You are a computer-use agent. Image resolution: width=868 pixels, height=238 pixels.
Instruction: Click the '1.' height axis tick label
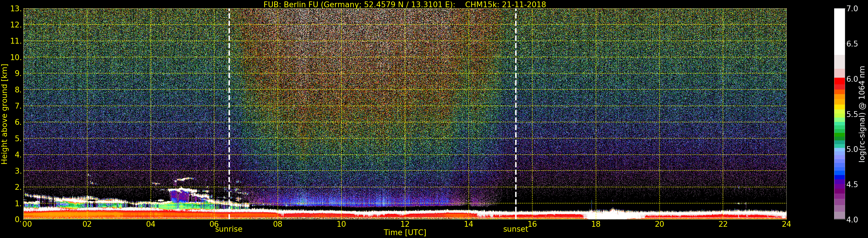click(x=18, y=203)
